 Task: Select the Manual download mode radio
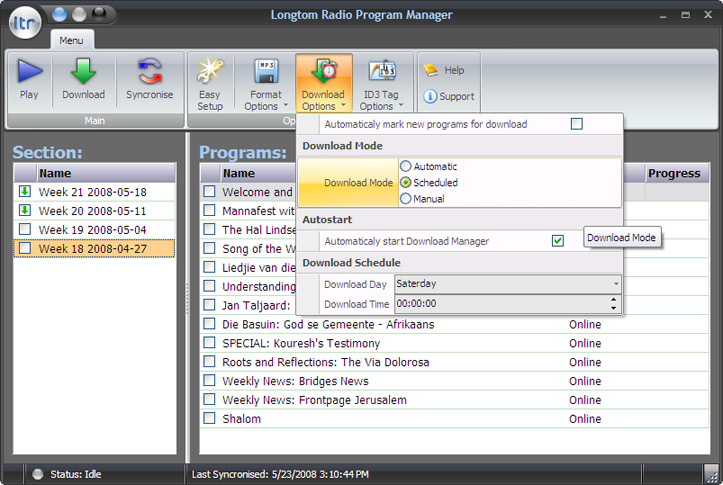tap(406, 199)
